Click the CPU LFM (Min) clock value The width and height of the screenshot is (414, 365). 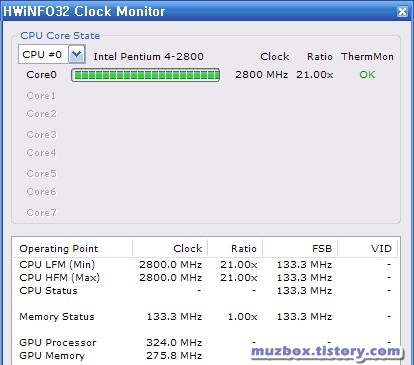171,265
